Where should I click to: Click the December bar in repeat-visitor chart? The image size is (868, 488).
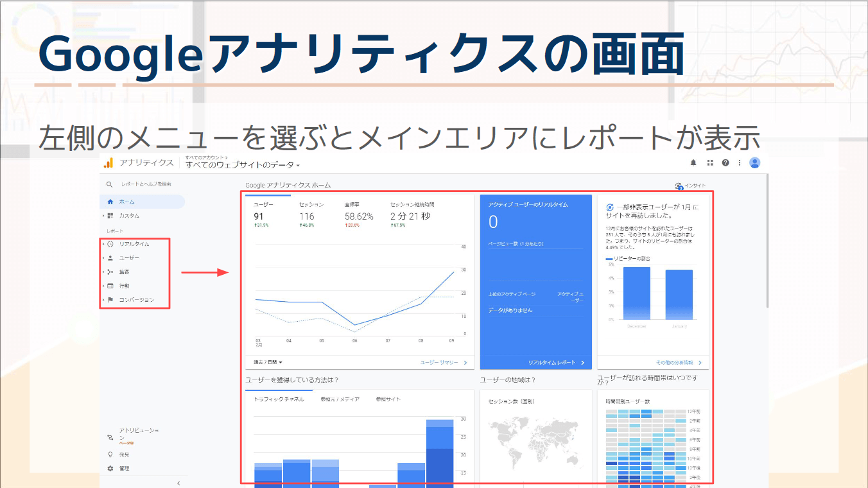click(x=636, y=293)
